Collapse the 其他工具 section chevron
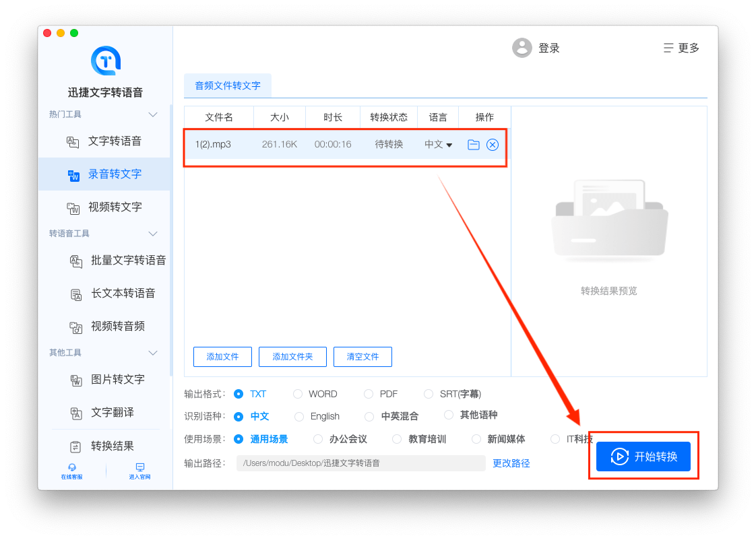Viewport: 756px width, 540px height. tap(153, 353)
